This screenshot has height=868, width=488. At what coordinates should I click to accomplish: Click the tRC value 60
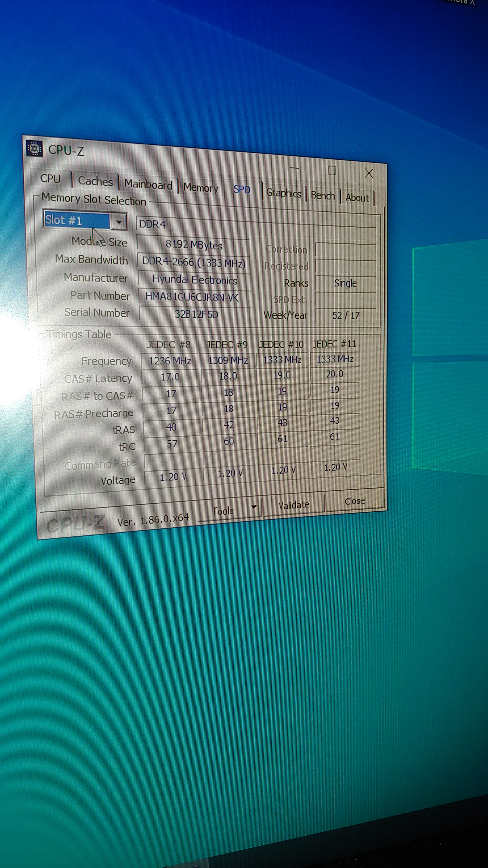pyautogui.click(x=229, y=441)
